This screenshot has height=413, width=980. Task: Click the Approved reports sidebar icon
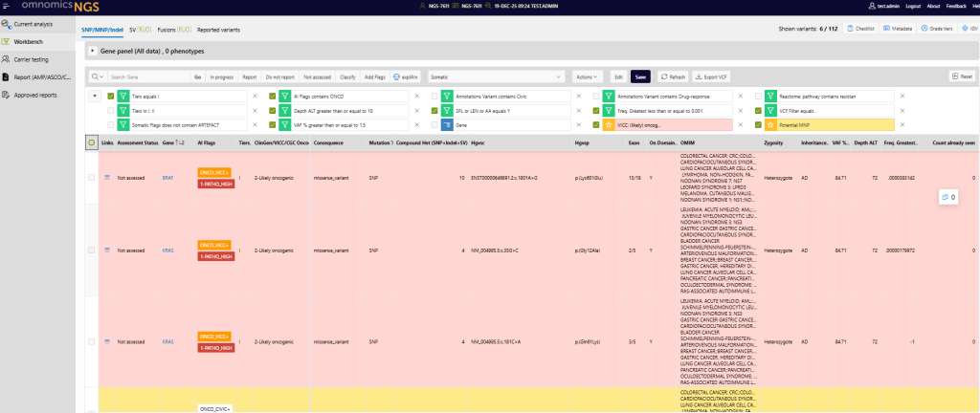[x=7, y=95]
